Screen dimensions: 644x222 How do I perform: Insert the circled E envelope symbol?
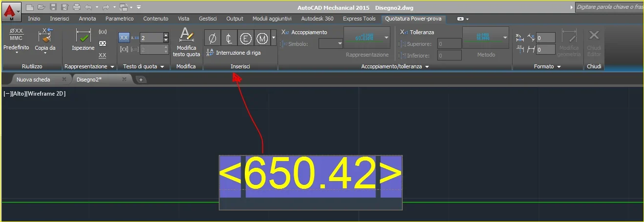[245, 38]
